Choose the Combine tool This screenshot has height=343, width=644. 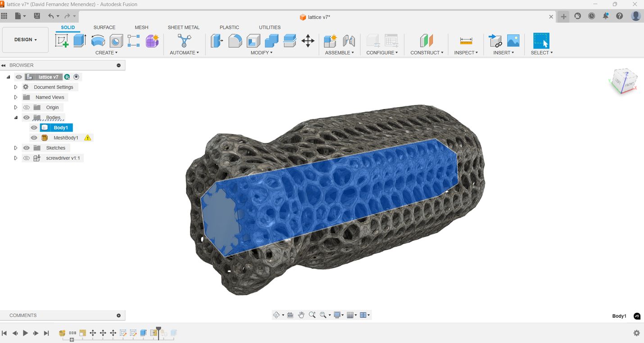coord(272,41)
